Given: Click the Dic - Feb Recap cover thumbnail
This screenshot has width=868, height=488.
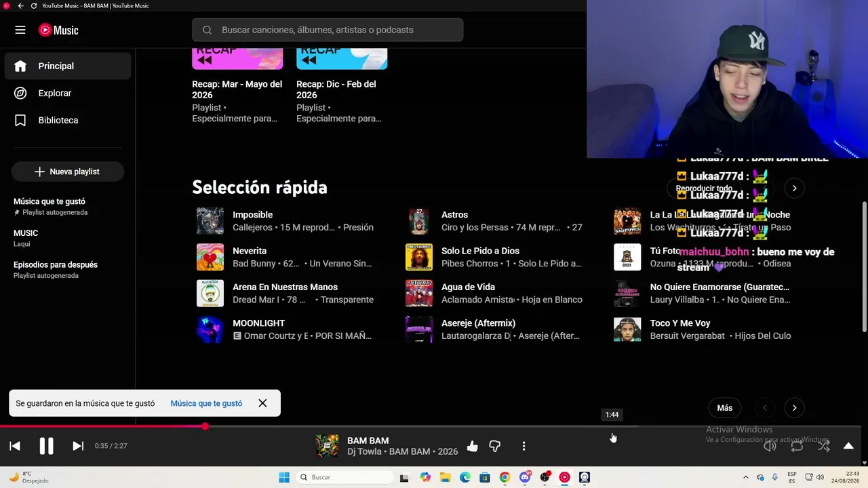Looking at the screenshot, I should (342, 59).
